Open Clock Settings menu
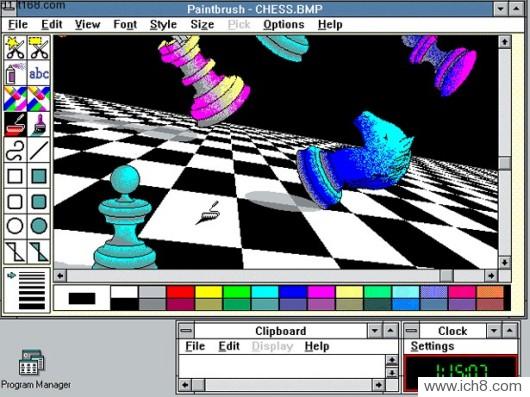530x397 pixels. point(432,346)
